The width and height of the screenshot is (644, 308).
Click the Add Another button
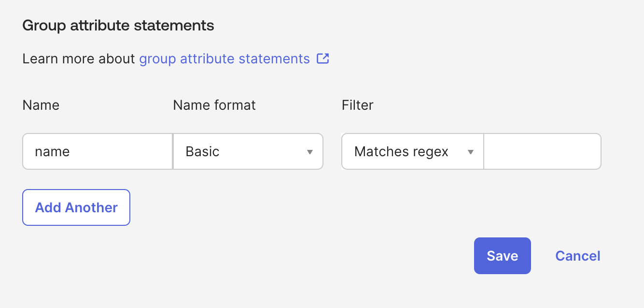(x=76, y=207)
